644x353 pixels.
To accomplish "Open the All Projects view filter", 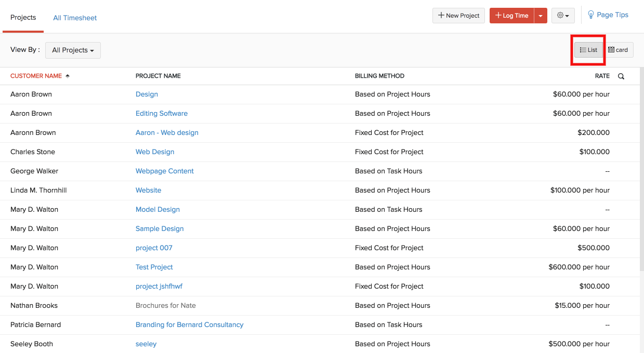I will tap(73, 50).
